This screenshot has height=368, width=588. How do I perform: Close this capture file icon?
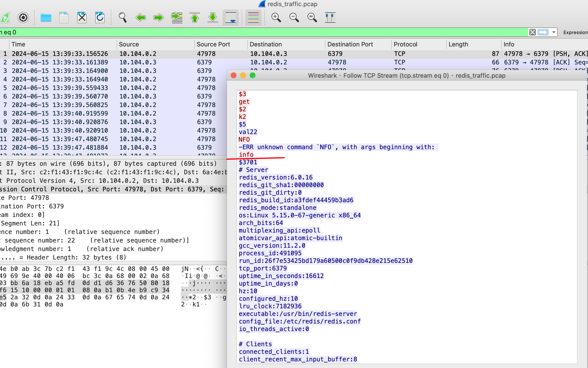point(82,18)
